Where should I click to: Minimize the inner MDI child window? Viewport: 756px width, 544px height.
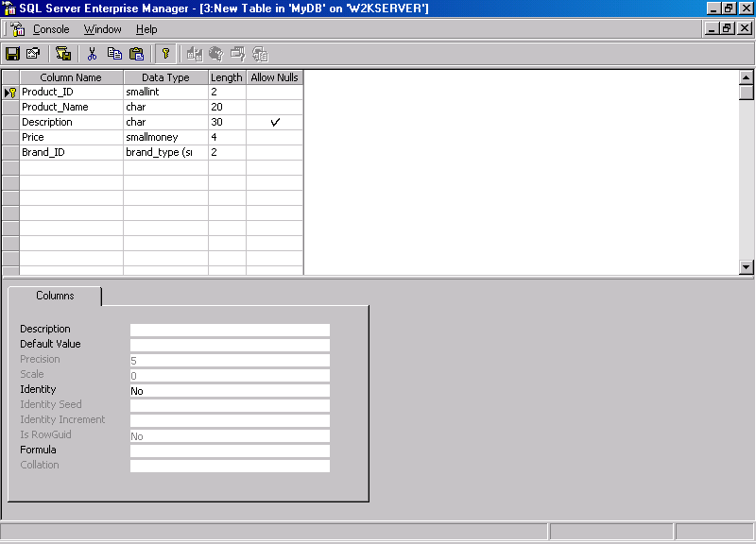[x=712, y=28]
